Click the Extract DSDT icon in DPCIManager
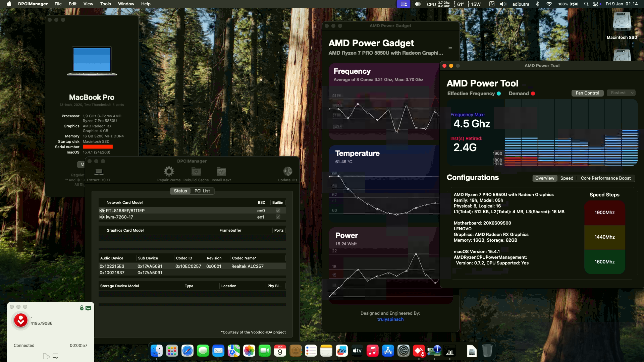Image resolution: width=644 pixels, height=362 pixels. (x=98, y=172)
